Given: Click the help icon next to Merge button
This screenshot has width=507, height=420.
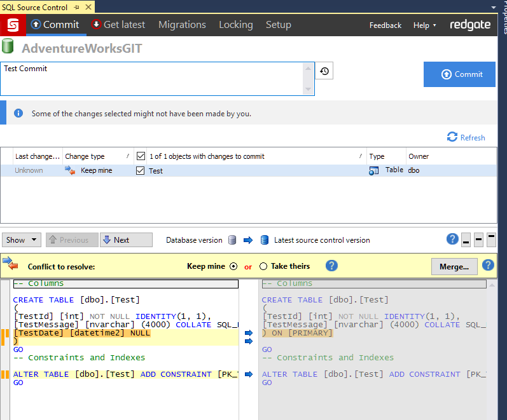Looking at the screenshot, I should click(x=488, y=266).
